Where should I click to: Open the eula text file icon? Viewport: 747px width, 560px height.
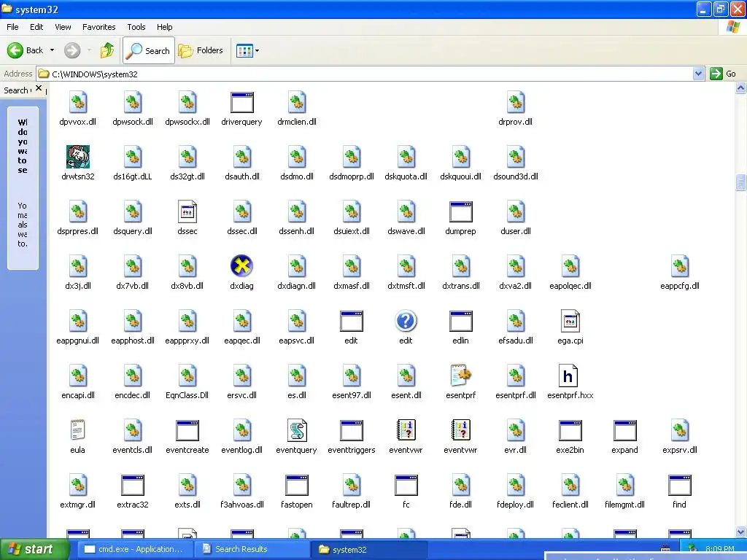tap(77, 430)
